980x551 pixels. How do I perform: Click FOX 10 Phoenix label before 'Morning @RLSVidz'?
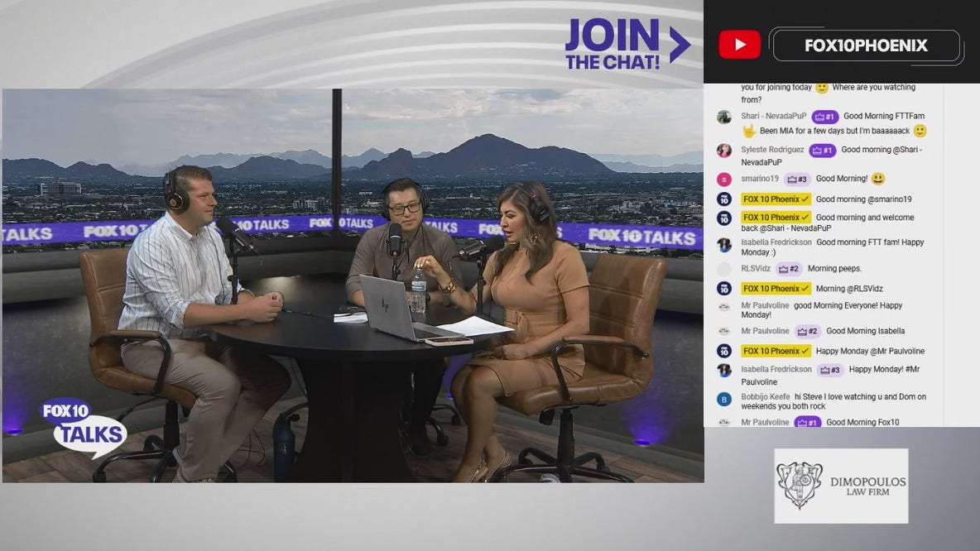776,289
